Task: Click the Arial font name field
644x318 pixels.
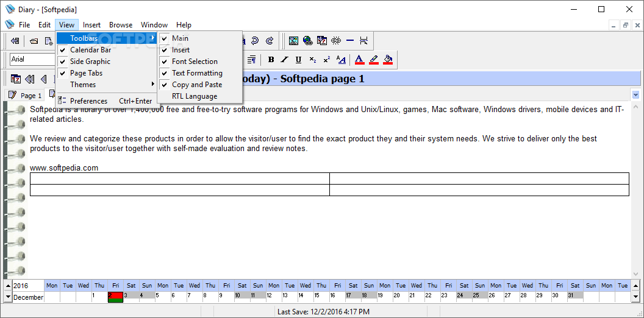Action: click(x=32, y=59)
